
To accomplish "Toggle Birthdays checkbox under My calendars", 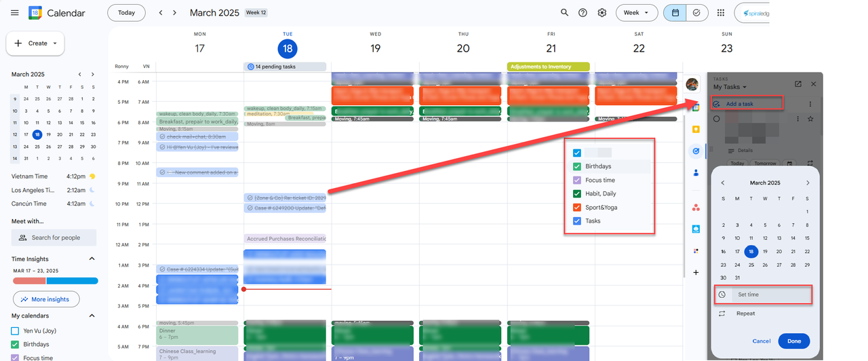I will point(15,345).
